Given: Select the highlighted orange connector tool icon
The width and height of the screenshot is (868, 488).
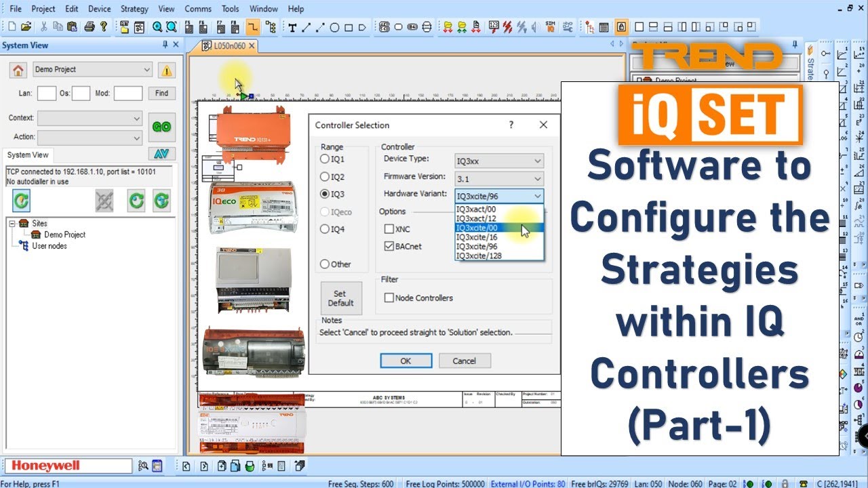Looking at the screenshot, I should pyautogui.click(x=252, y=27).
